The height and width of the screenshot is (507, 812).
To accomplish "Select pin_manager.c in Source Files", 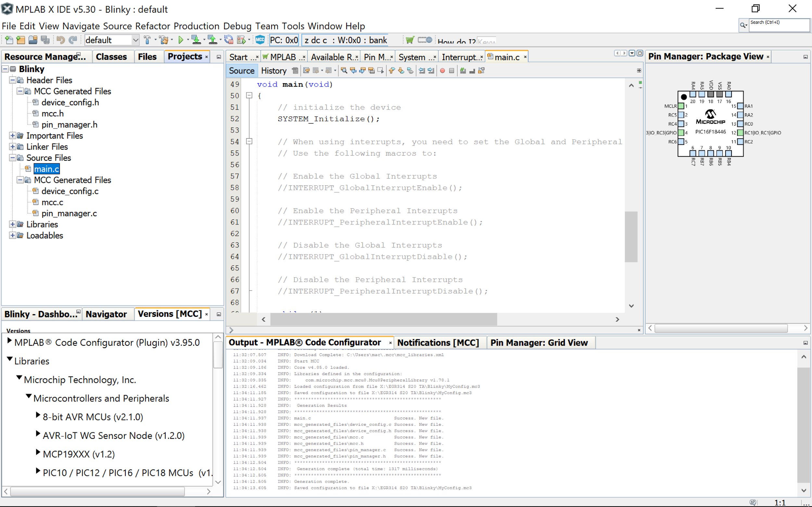I will (69, 213).
